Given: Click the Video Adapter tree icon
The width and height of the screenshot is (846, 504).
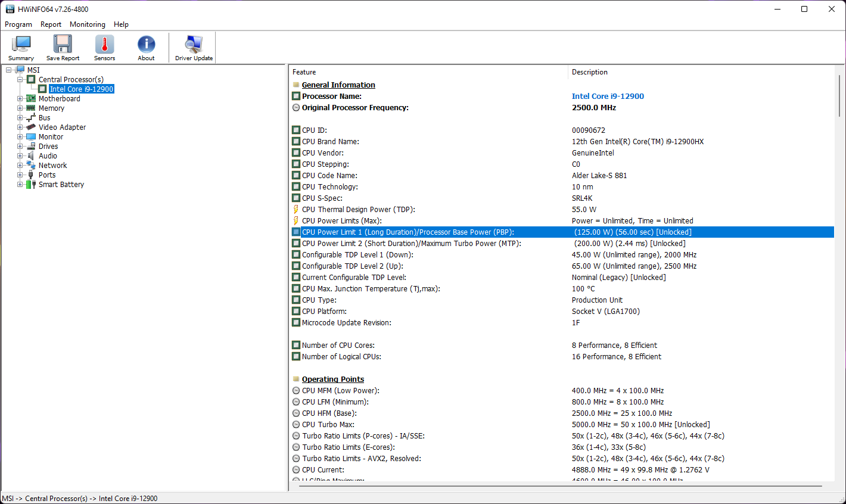Looking at the screenshot, I should (x=31, y=127).
